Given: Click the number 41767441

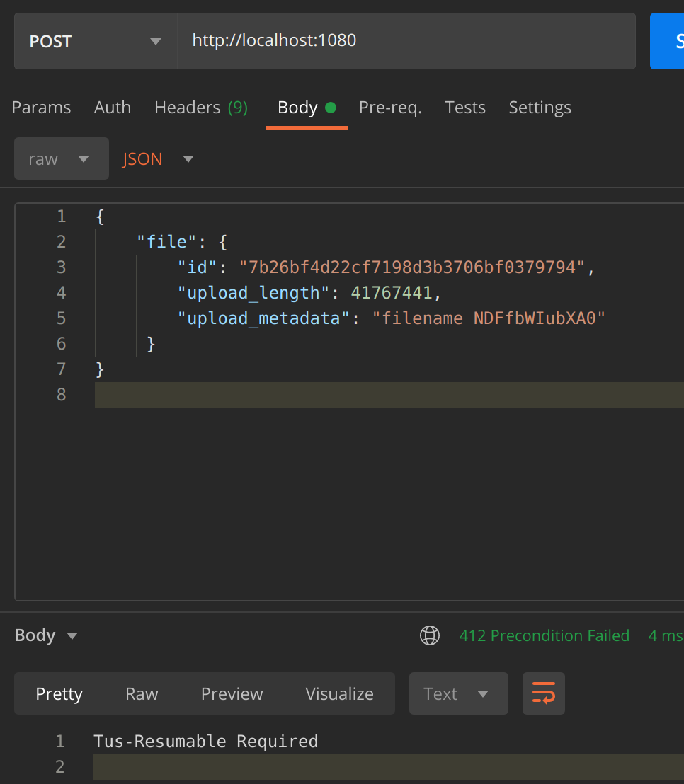Looking at the screenshot, I should point(392,293).
